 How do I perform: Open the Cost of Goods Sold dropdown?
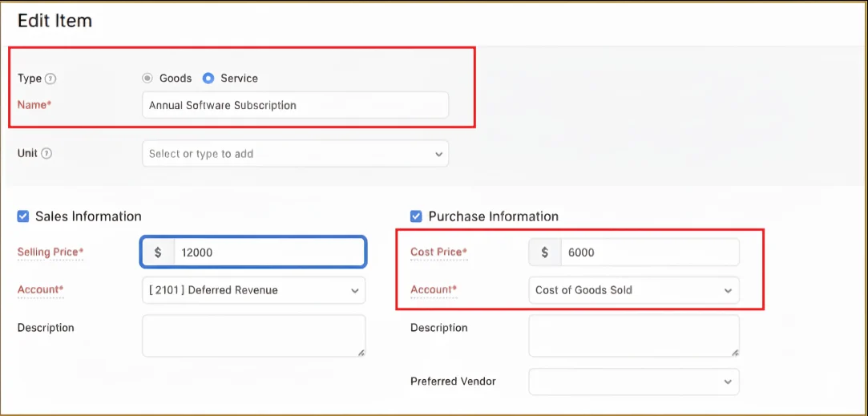(633, 290)
